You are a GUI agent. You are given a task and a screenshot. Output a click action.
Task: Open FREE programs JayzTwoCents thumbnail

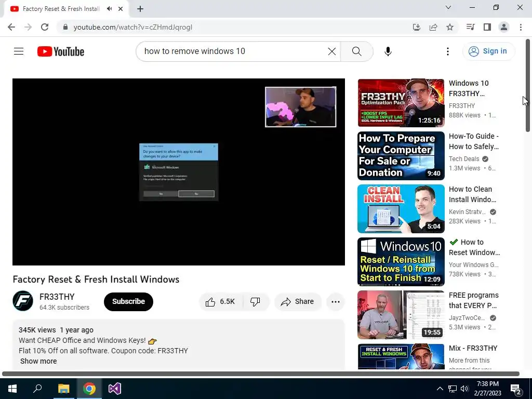tap(401, 314)
